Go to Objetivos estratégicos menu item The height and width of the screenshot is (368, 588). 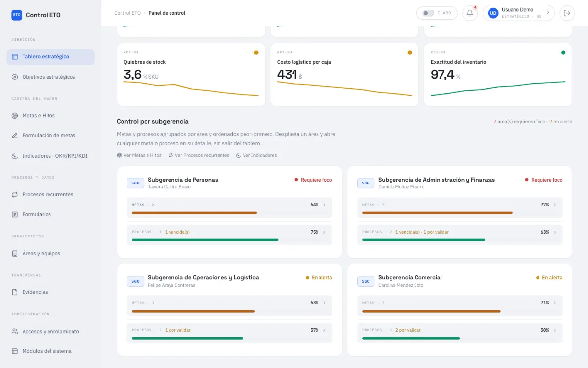tap(50, 77)
